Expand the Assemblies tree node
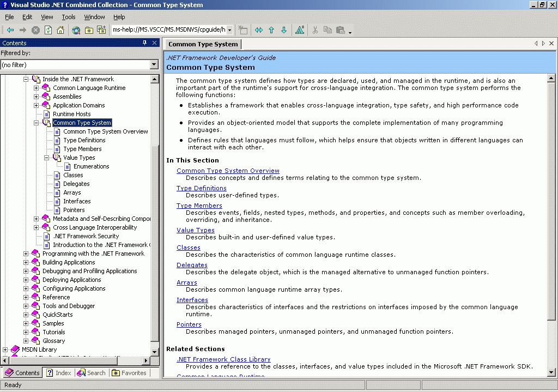558x392 pixels. coord(37,97)
